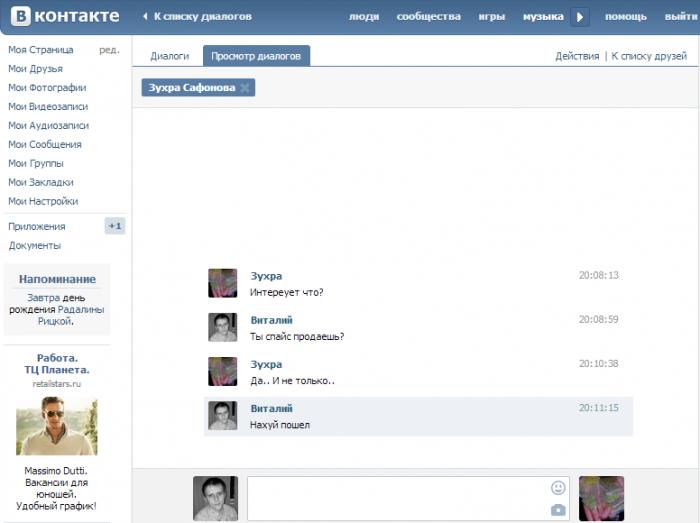Open the сообщества section
The height and width of the screenshot is (523, 700).
pyautogui.click(x=429, y=17)
